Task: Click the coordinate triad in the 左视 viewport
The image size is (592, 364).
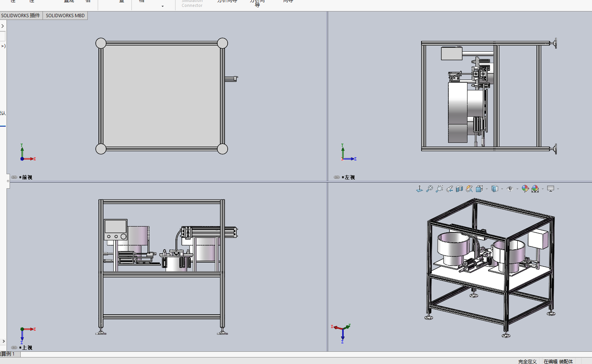Action: pos(349,152)
